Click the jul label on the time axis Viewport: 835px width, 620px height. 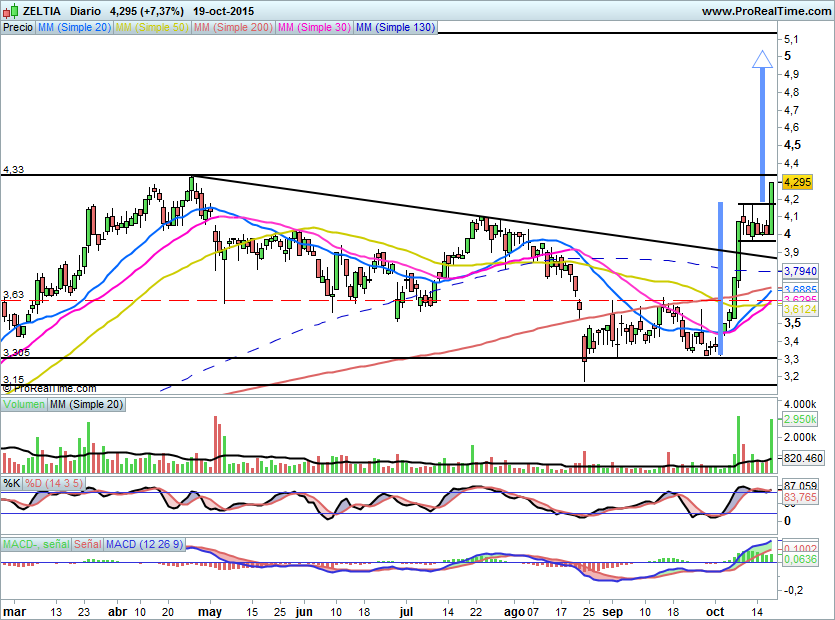(x=406, y=611)
